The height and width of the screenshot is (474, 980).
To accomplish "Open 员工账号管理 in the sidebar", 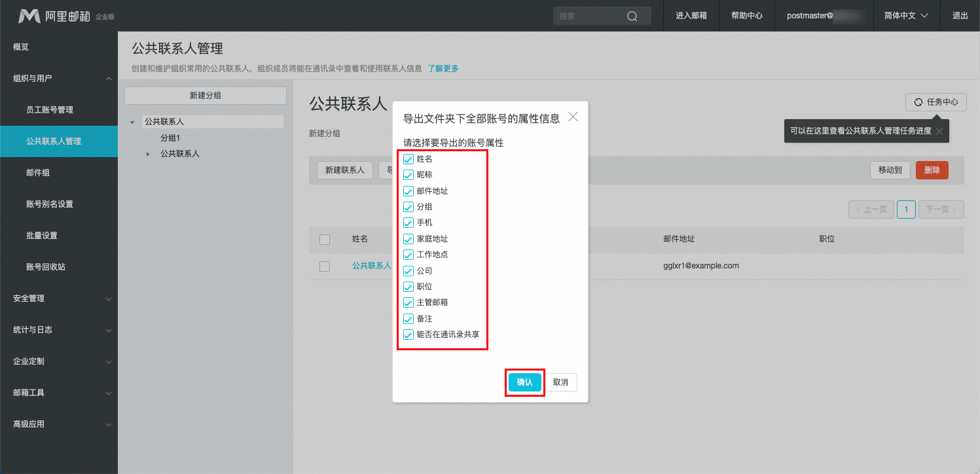I will click(50, 110).
